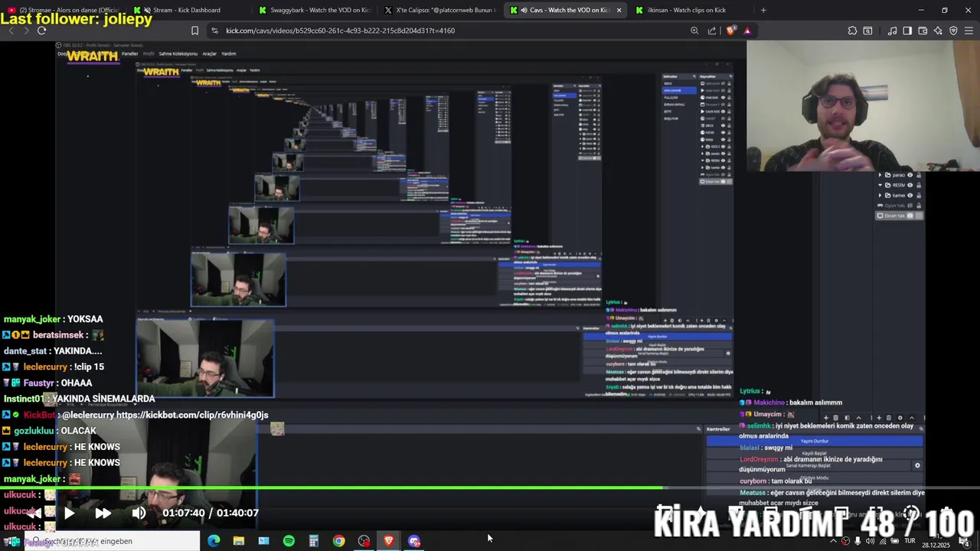Screen dimensions: 980x551
Task: Open the Brave VPN shield icon
Action: (x=953, y=31)
